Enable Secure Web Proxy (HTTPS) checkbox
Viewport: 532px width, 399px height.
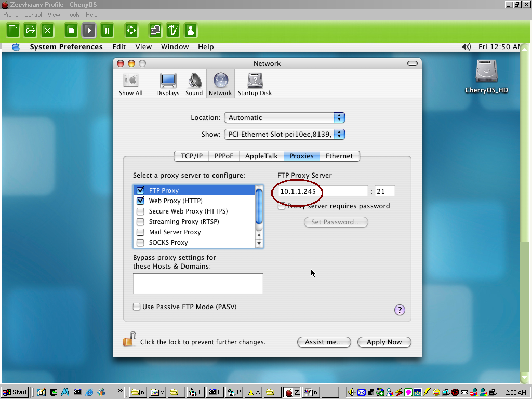(x=140, y=211)
